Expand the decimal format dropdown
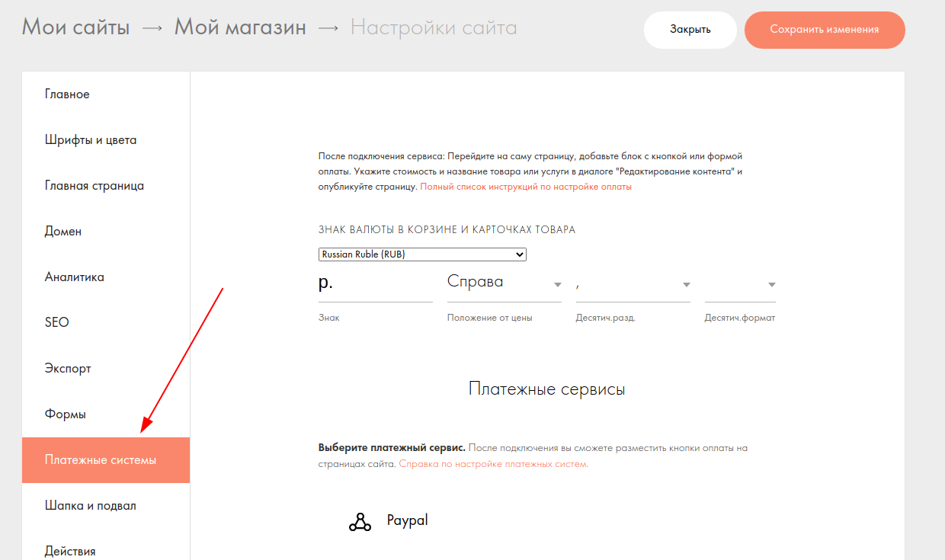945x560 pixels. click(x=740, y=283)
